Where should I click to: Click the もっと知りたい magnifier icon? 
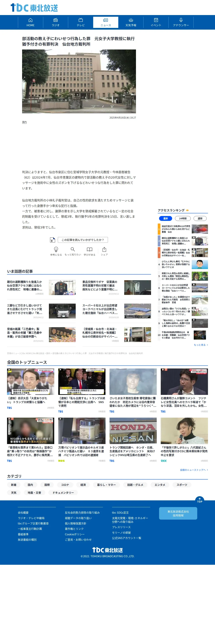click(73, 249)
